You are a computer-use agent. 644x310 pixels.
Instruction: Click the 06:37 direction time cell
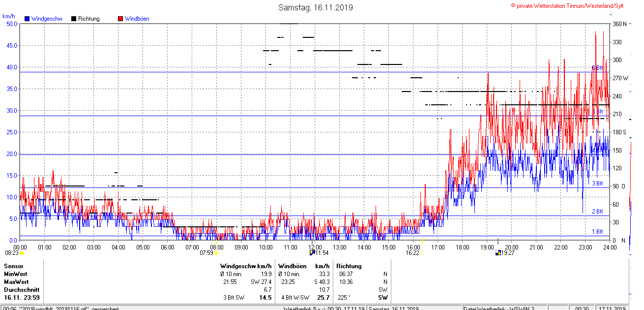click(x=346, y=274)
